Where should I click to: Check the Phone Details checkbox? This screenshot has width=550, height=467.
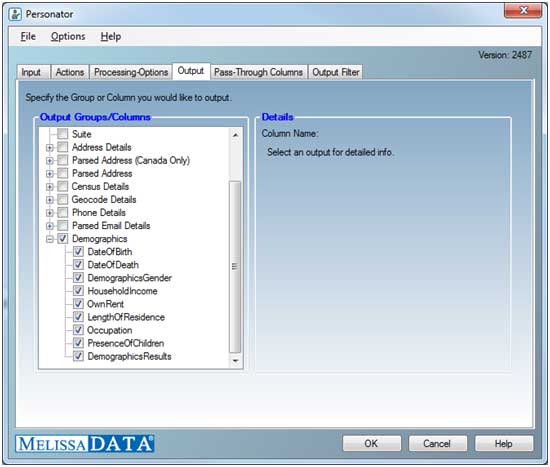(x=62, y=213)
